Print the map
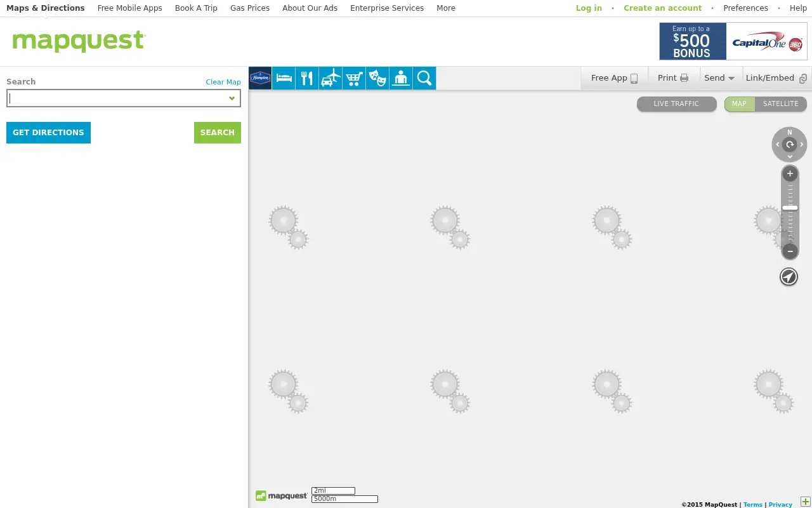 [x=672, y=78]
